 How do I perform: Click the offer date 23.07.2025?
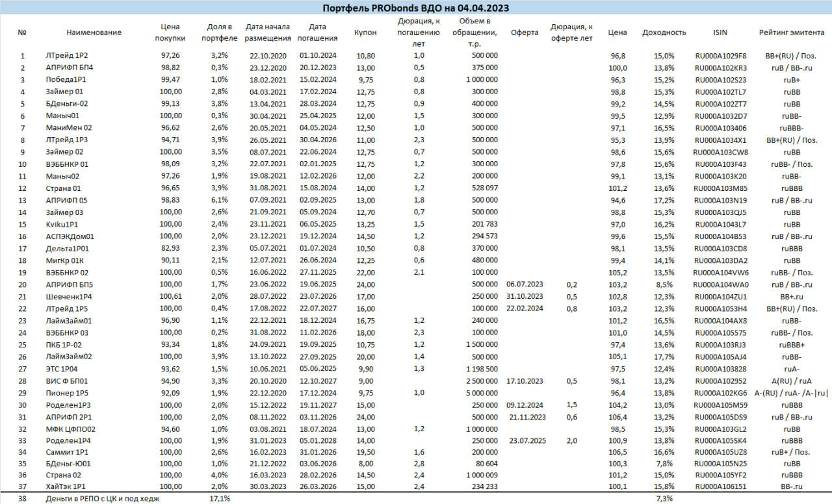(x=528, y=440)
